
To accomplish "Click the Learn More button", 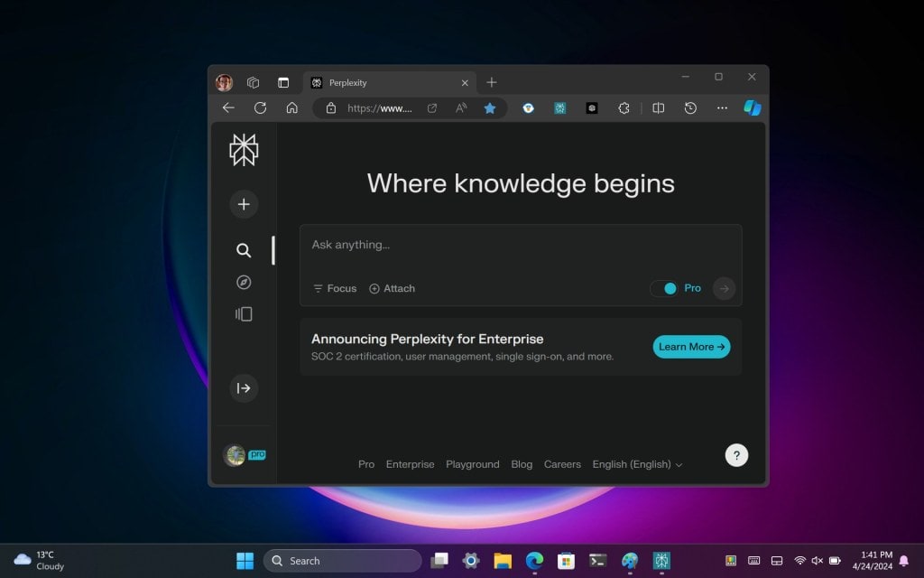I will pyautogui.click(x=691, y=347).
